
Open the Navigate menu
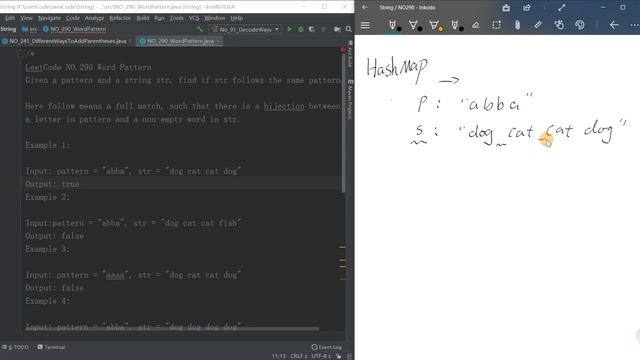click(49, 18)
